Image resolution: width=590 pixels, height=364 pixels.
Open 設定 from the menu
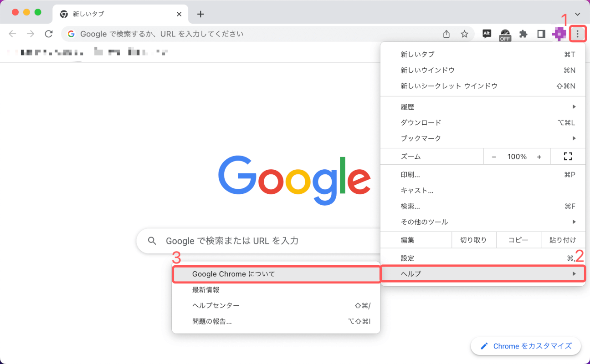tap(483, 258)
